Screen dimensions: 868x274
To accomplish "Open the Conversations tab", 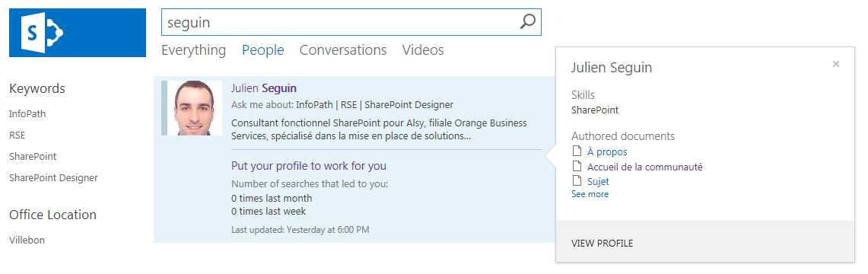I will point(343,50).
